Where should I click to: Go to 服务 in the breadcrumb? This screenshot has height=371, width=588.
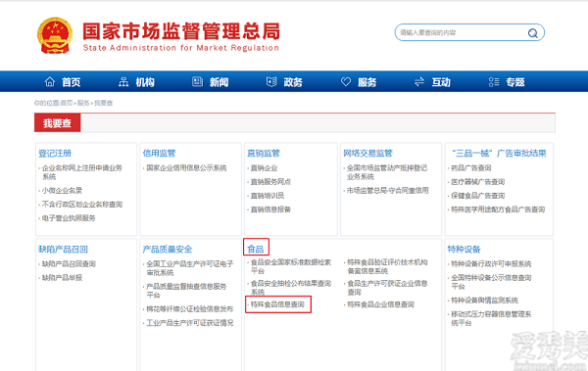(83, 103)
